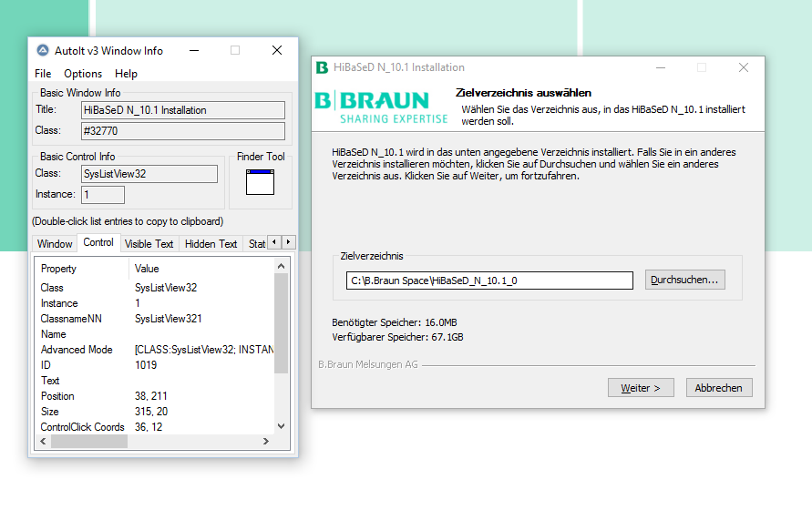Switch to the Visible Text tab

(149, 244)
